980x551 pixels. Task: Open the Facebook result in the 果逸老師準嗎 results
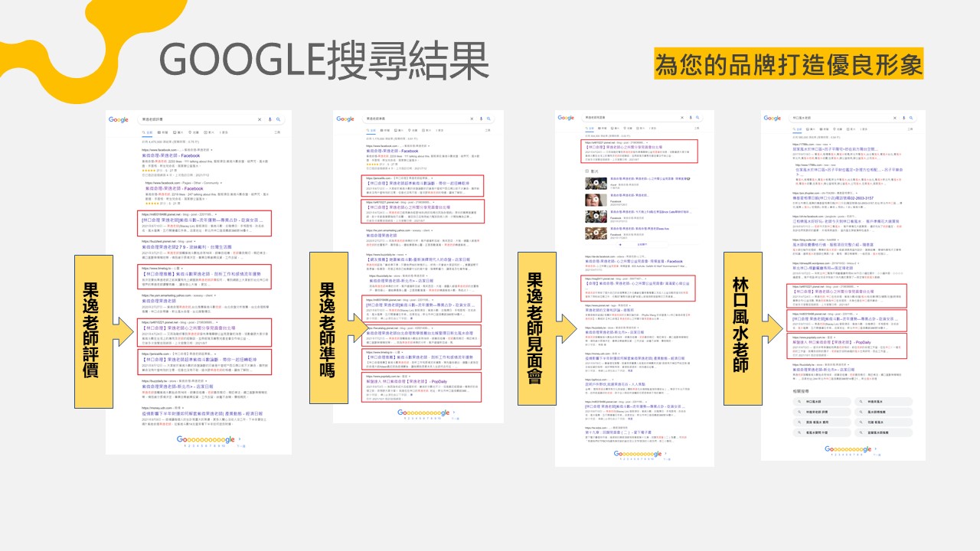(x=391, y=152)
